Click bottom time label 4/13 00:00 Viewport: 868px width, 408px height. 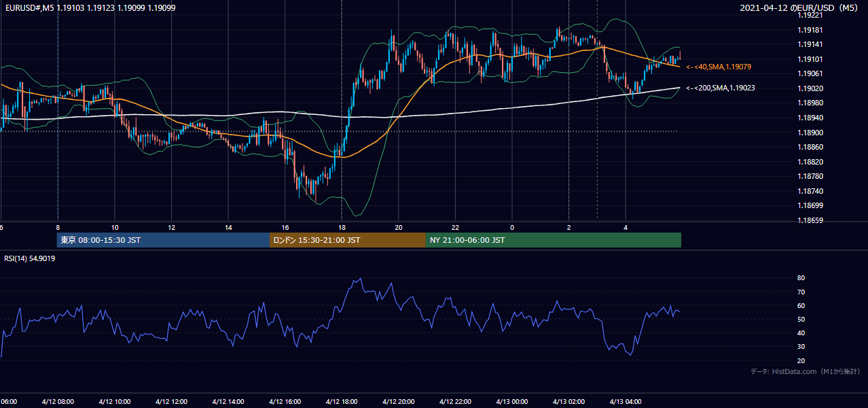(x=512, y=402)
